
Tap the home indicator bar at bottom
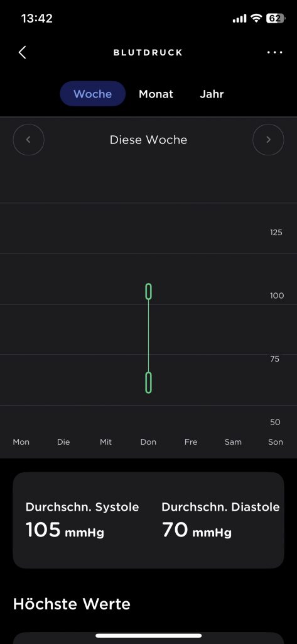coord(148,636)
